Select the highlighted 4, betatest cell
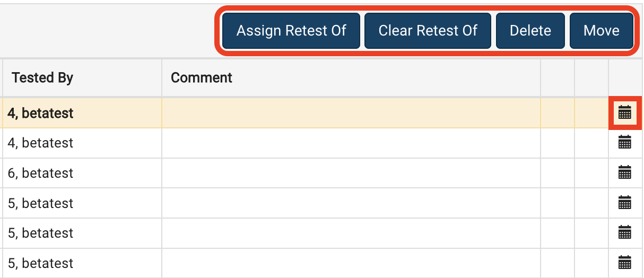The image size is (644, 278). pyautogui.click(x=82, y=113)
